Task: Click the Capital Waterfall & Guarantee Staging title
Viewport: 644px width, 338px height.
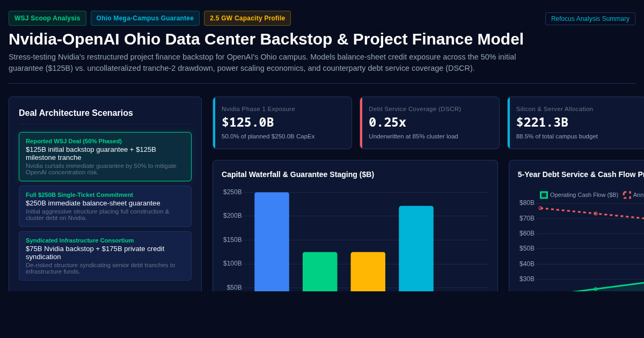Action: tap(298, 174)
